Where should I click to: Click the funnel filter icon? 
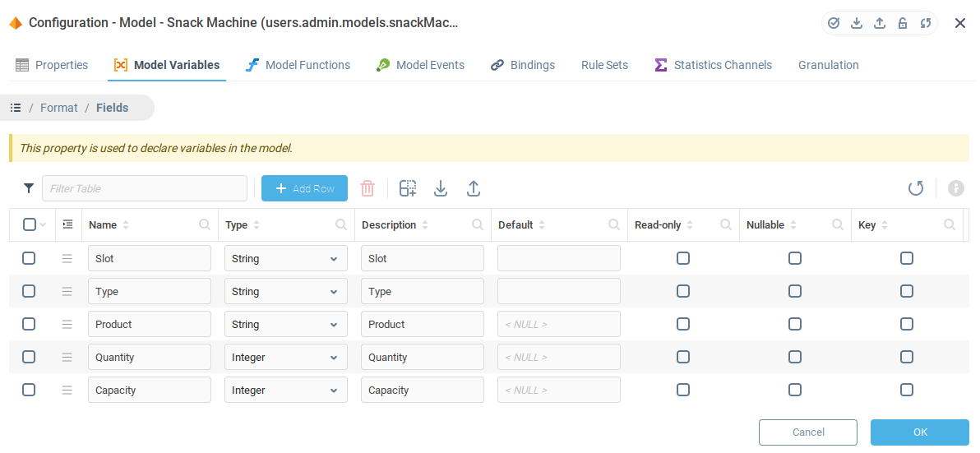(x=29, y=188)
